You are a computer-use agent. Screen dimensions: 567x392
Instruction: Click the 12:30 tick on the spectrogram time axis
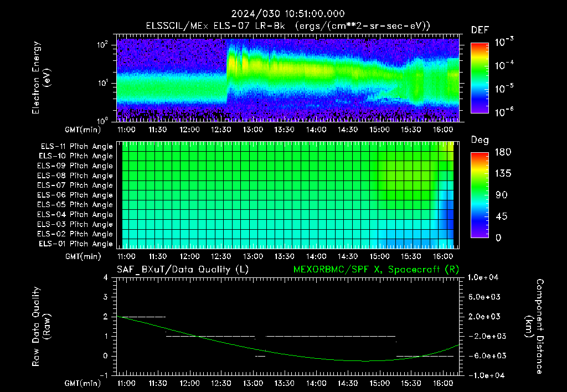221,130
